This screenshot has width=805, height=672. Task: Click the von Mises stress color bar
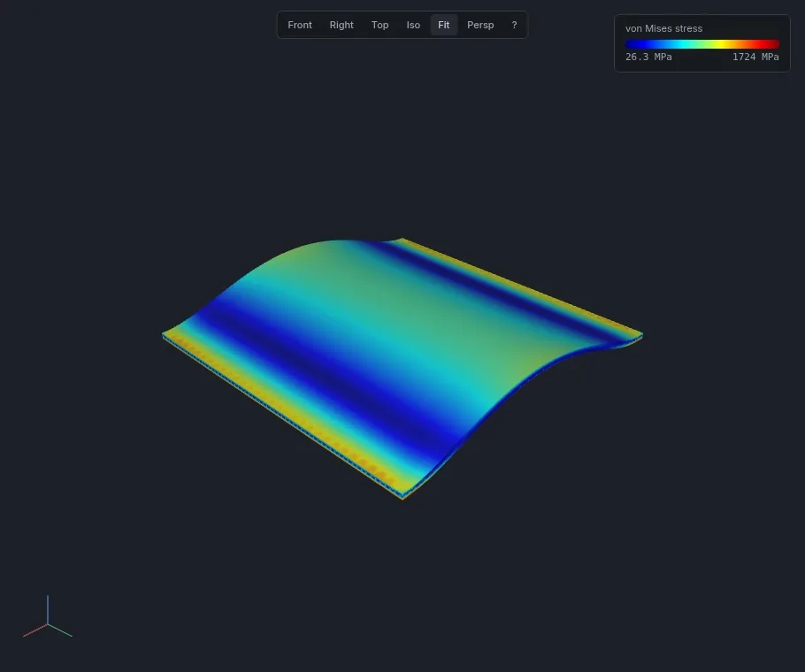tap(701, 44)
